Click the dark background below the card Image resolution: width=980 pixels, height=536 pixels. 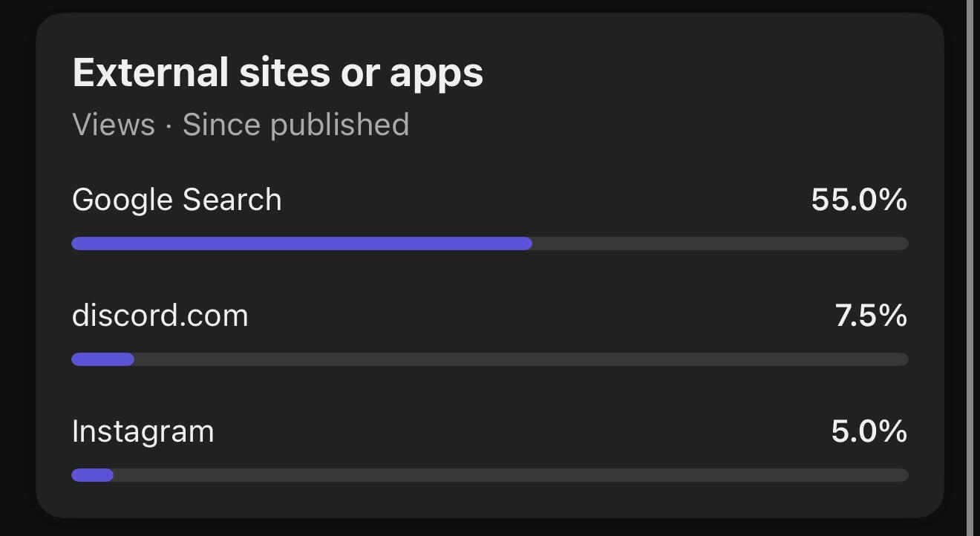tap(490, 528)
